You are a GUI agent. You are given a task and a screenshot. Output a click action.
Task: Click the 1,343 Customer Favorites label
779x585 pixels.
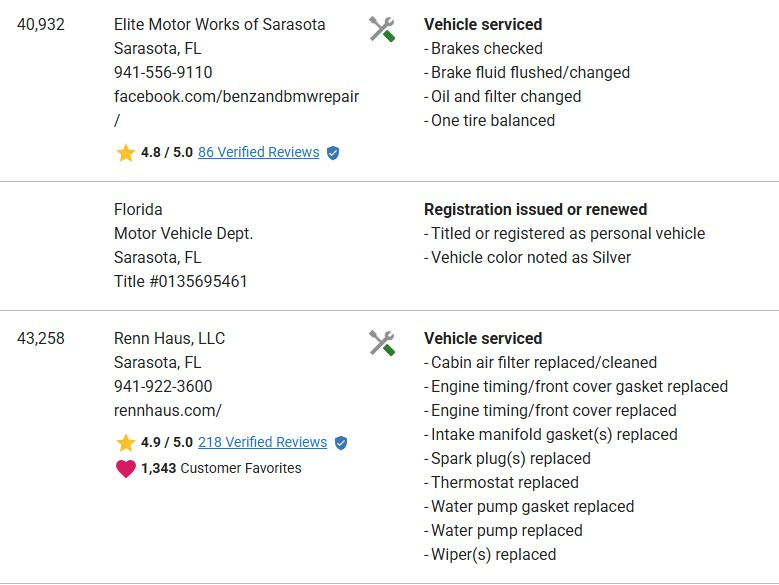pos(221,468)
